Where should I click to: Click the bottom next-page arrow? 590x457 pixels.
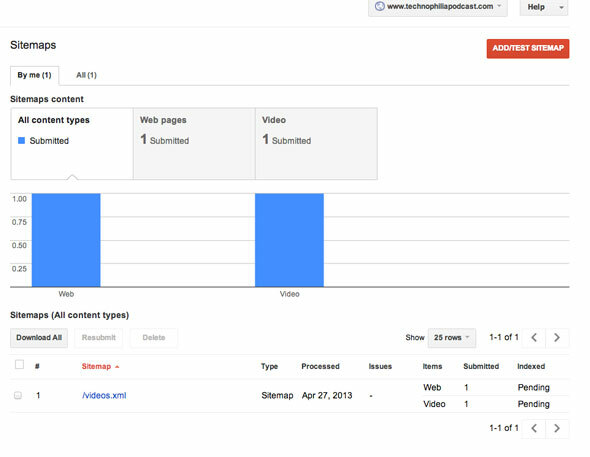[557, 428]
